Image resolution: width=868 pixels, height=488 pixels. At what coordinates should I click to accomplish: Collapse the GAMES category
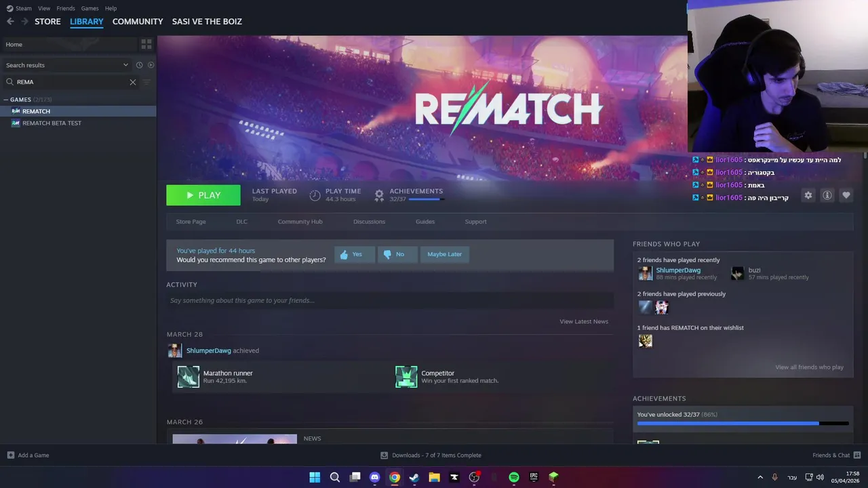pos(6,100)
